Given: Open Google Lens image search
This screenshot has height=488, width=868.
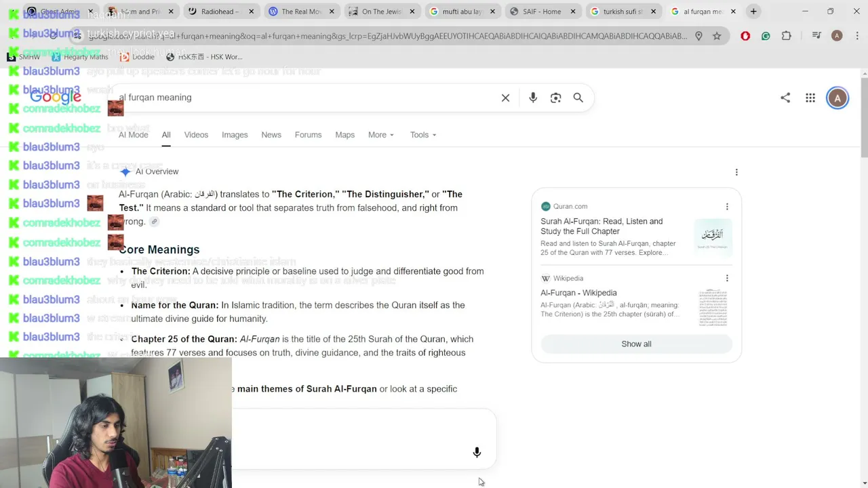Looking at the screenshot, I should point(555,98).
